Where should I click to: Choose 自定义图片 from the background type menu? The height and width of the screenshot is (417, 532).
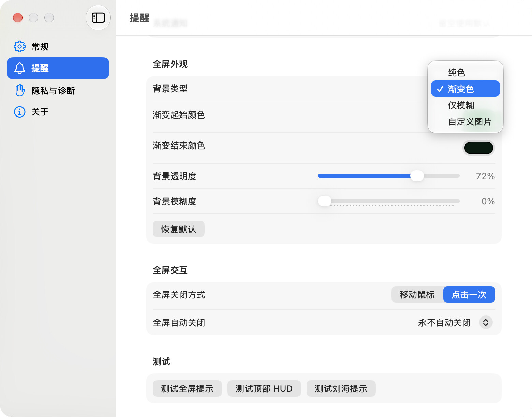coord(465,122)
